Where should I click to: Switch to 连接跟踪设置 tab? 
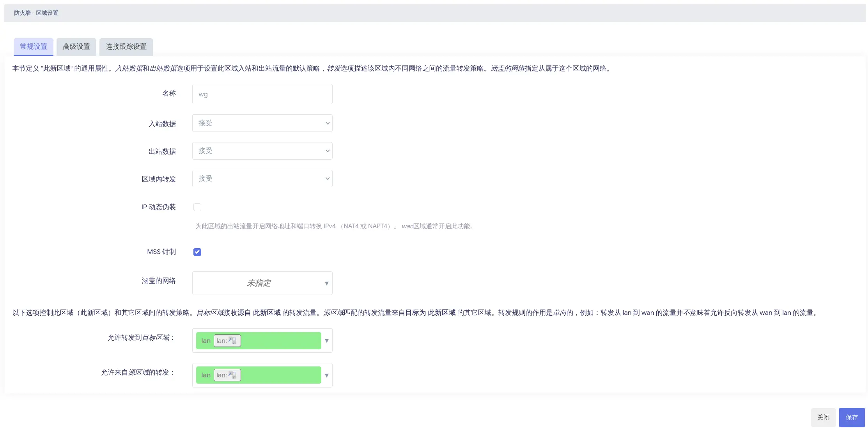click(126, 47)
